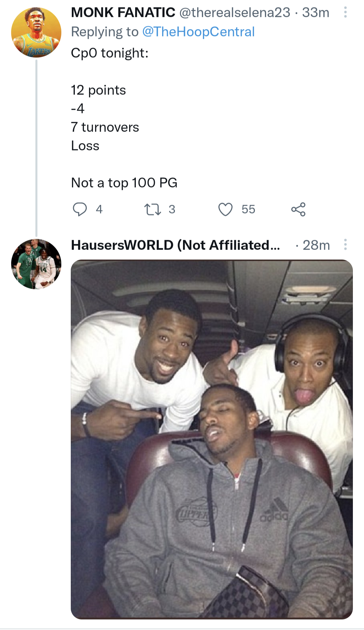Open tweet via "Not a top 100 PG" text

124,183
